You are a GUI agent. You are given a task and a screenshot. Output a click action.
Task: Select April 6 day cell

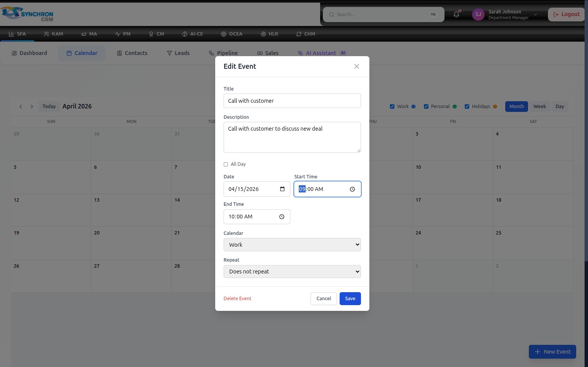131,177
